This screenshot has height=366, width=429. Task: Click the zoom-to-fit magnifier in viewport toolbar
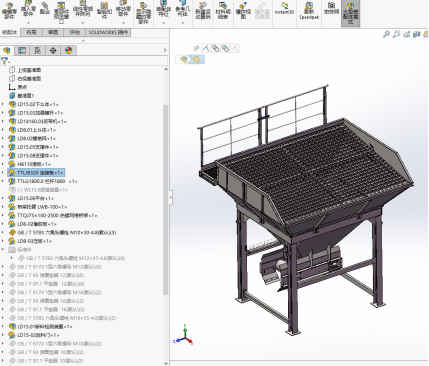(386, 34)
